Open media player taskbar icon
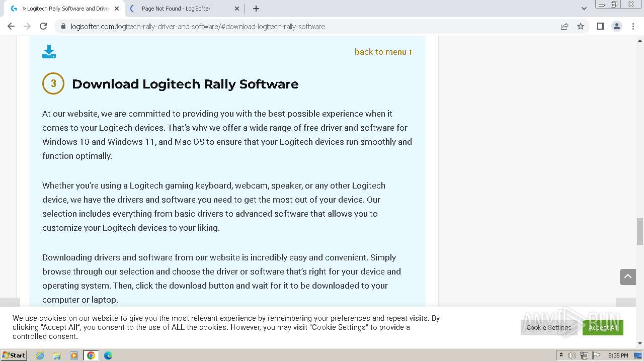The width and height of the screenshot is (644, 362). click(x=74, y=355)
